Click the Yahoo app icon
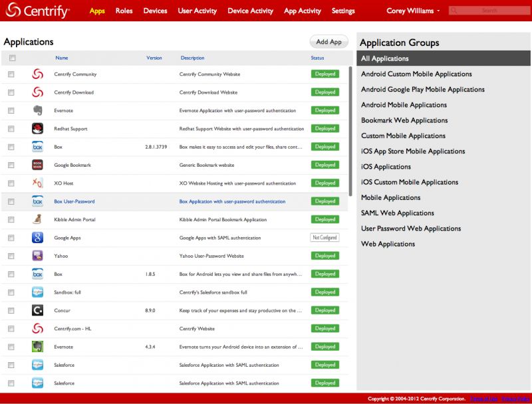This screenshot has width=532, height=404. (38, 255)
